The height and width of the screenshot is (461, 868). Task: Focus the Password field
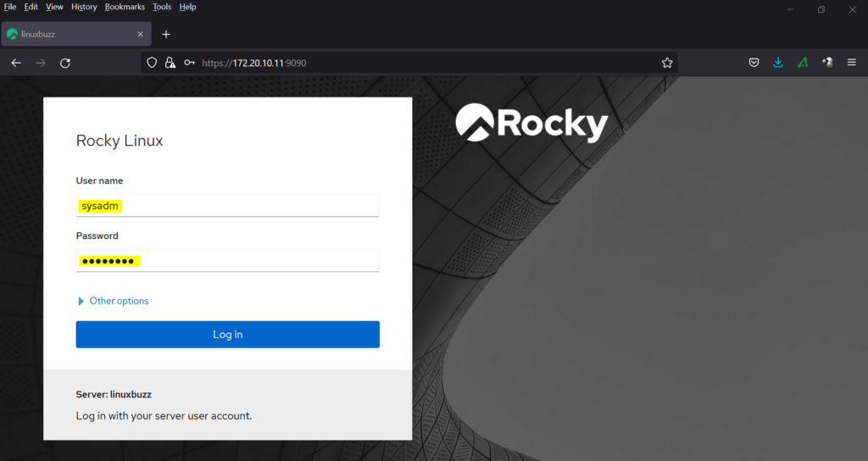tap(227, 261)
